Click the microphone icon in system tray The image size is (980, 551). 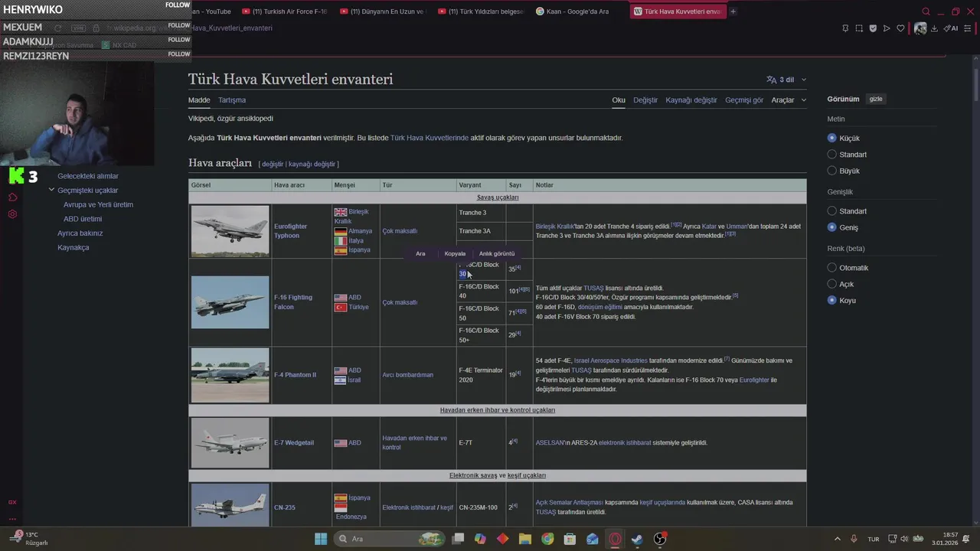854,539
